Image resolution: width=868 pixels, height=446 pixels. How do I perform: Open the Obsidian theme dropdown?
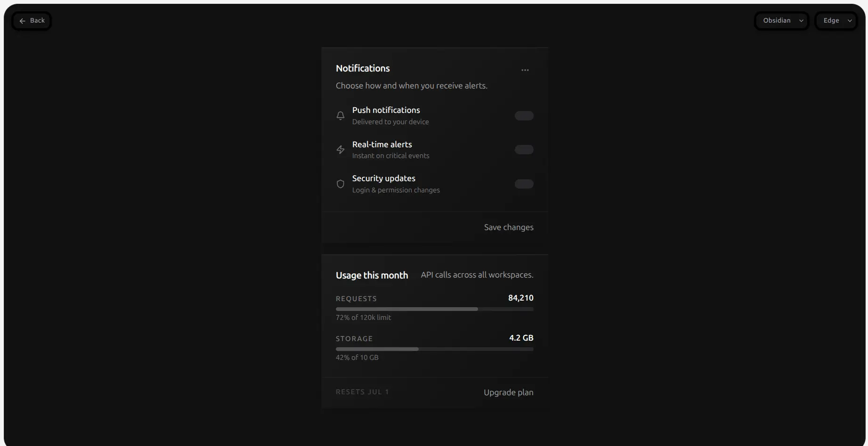coord(782,21)
